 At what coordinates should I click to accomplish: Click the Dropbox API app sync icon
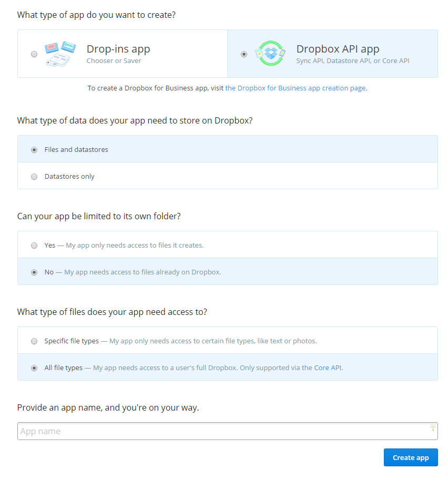tap(270, 53)
